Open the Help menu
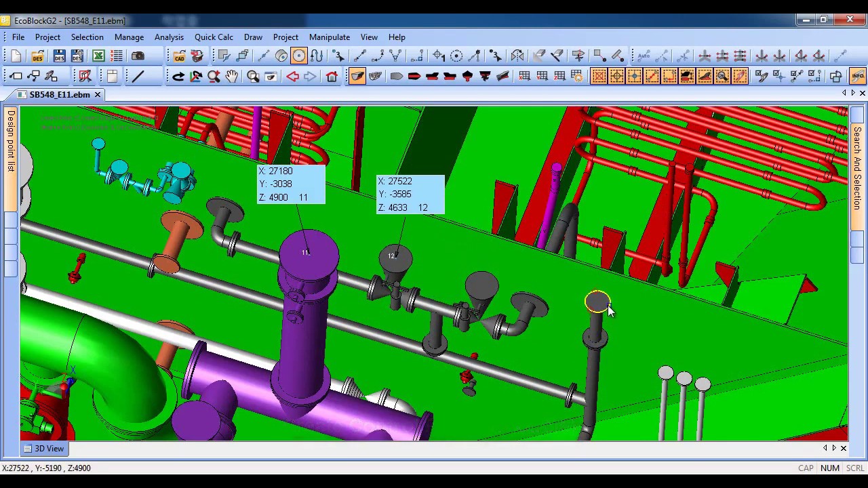Screen dimensions: 868x488 click(x=397, y=37)
